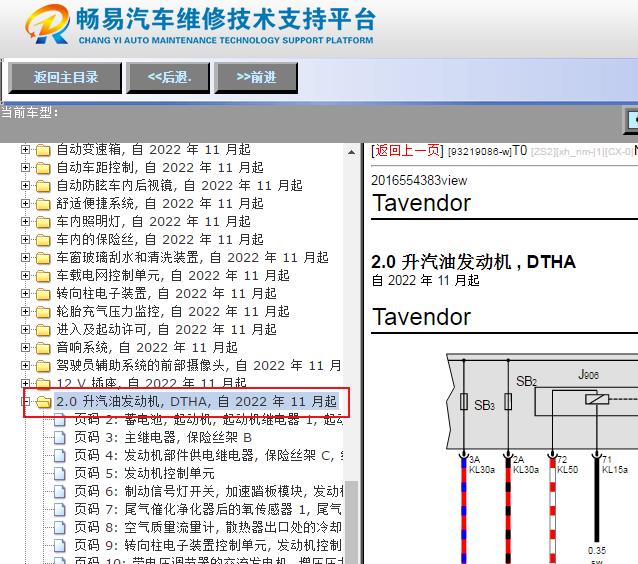Open 页码 9: 转向柱电子装置控制单元
This screenshot has height=564, width=638.
[208, 546]
